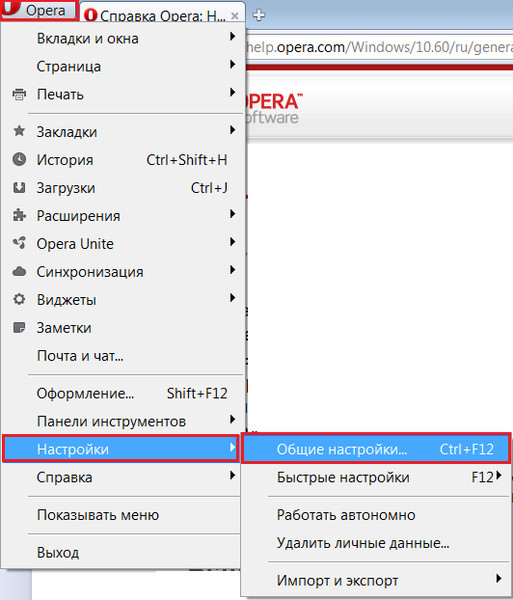Expand the Печать submenu arrow

[x=232, y=92]
